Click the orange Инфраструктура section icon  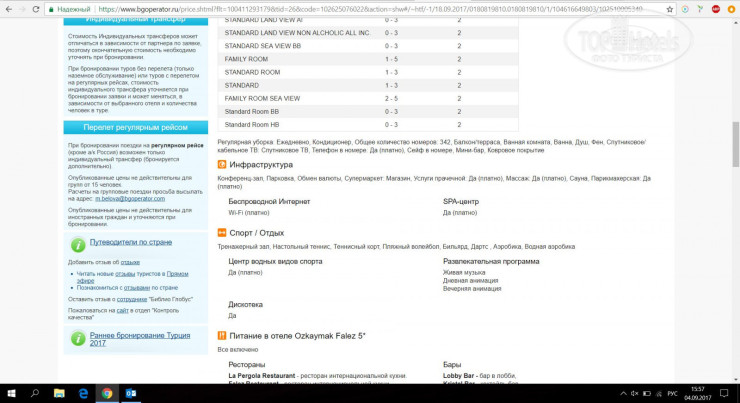pyautogui.click(x=221, y=164)
